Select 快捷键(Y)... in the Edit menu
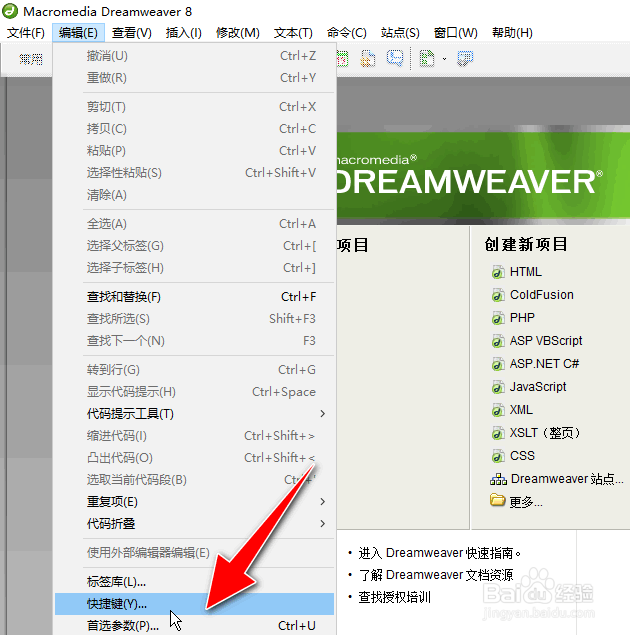The image size is (630, 635). click(x=194, y=604)
